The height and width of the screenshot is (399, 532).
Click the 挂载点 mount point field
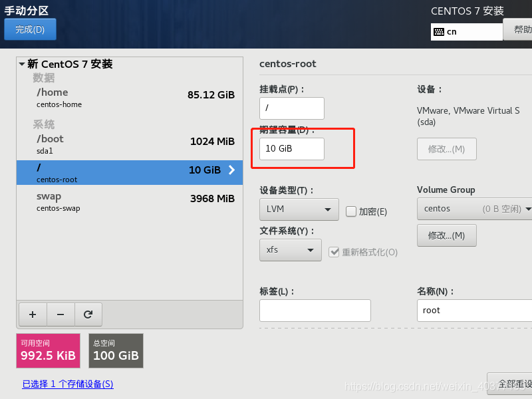291,108
